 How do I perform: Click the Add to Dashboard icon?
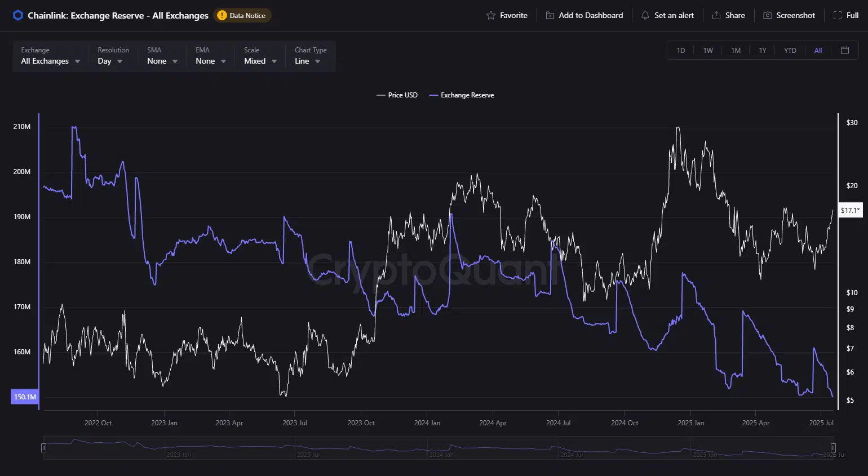point(549,15)
